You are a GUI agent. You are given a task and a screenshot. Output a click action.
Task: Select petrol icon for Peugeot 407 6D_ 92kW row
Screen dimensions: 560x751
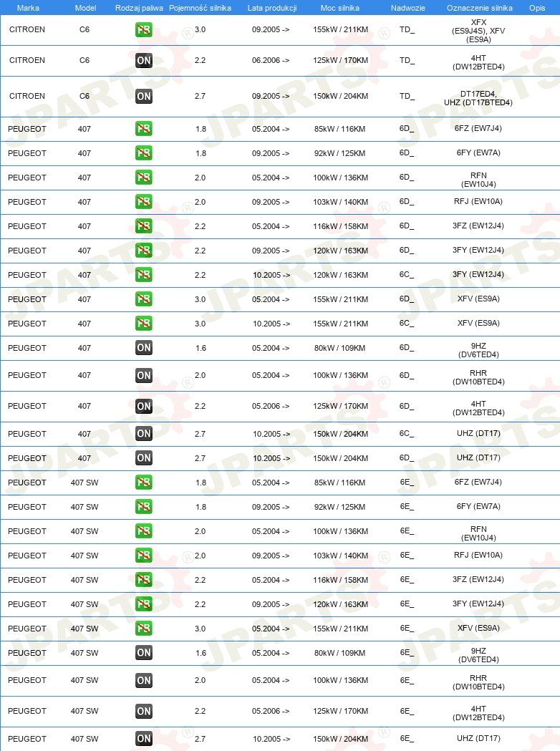point(144,153)
